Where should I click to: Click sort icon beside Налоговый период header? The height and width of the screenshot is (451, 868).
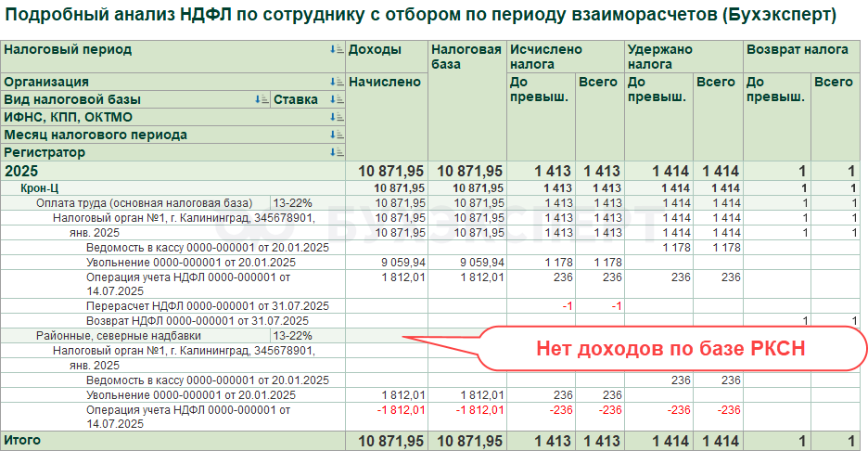[x=337, y=50]
